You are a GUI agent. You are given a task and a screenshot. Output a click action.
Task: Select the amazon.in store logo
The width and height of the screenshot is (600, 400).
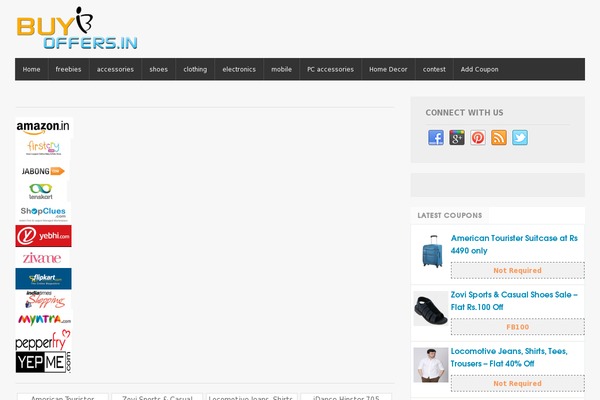[43, 127]
